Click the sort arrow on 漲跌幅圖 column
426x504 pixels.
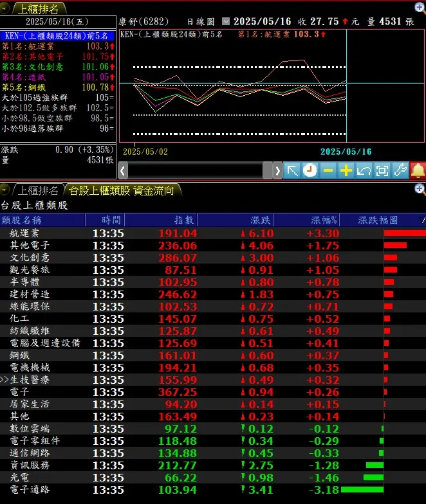[x=422, y=220]
